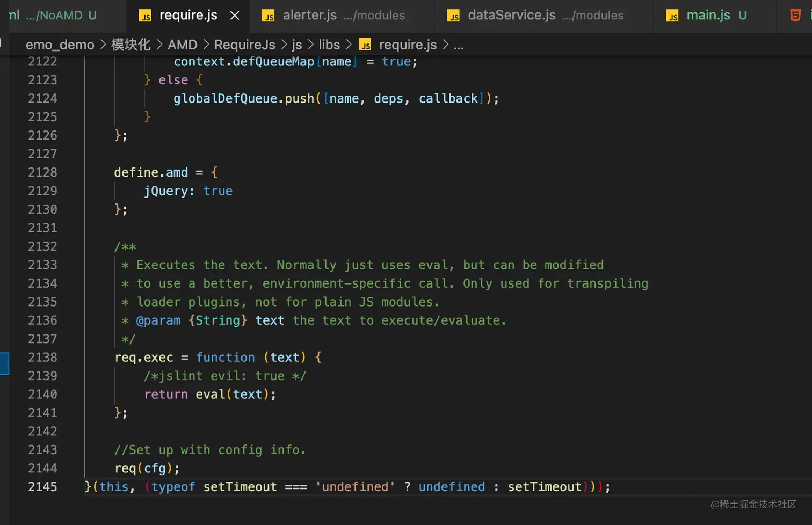Click line number 2122
Viewport: 812px width, 525px height.
point(42,62)
